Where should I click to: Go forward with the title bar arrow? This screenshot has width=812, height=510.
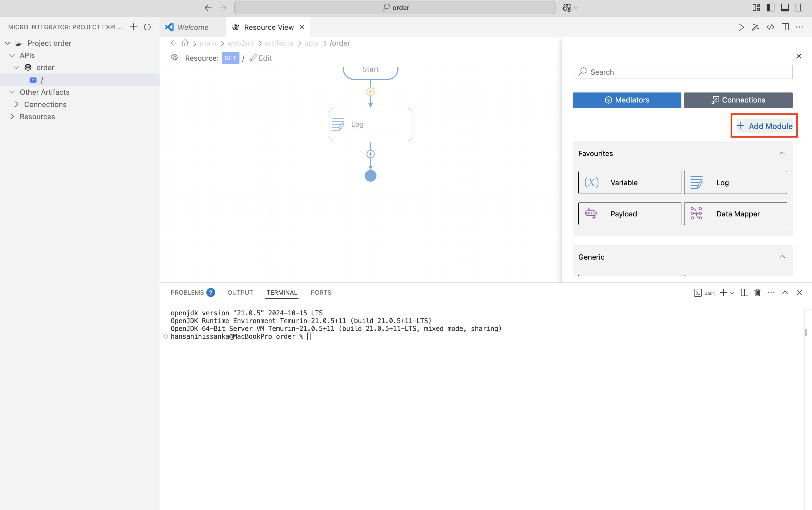[x=222, y=8]
